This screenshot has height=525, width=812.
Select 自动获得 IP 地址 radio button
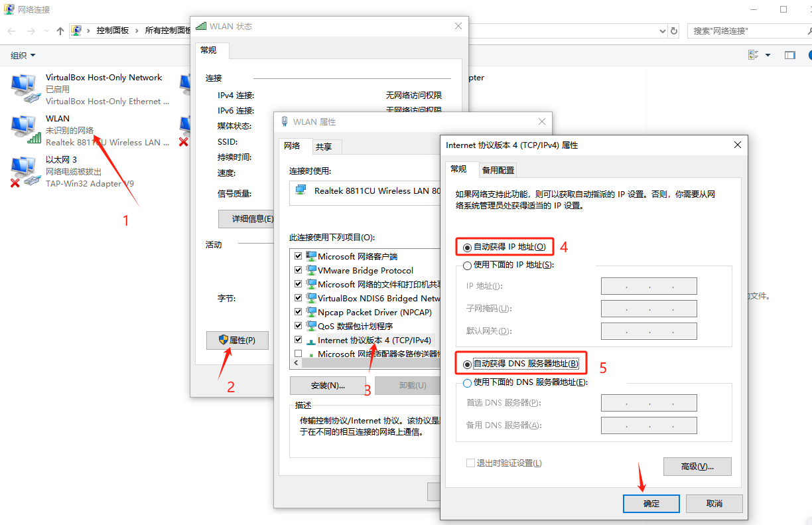[467, 247]
